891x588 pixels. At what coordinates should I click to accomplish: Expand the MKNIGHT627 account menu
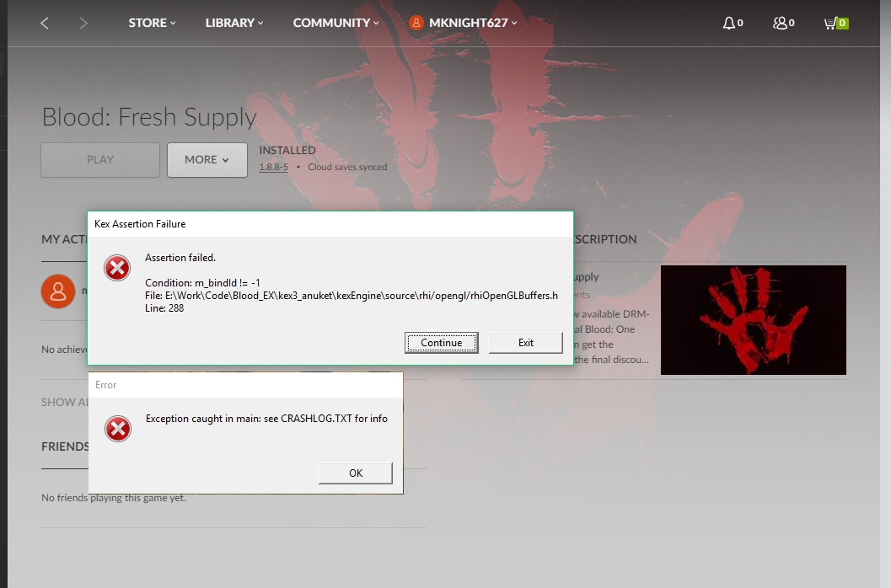[473, 23]
